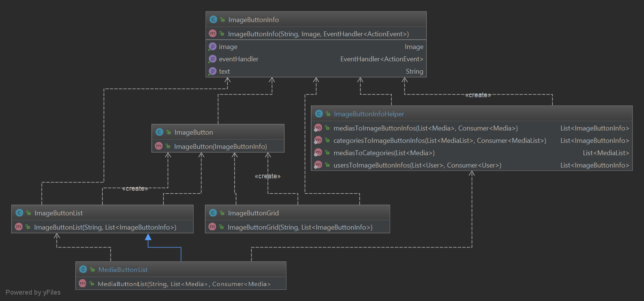The height and width of the screenshot is (301, 644).
Task: Select the MediaButtonList class title
Action: (123, 270)
